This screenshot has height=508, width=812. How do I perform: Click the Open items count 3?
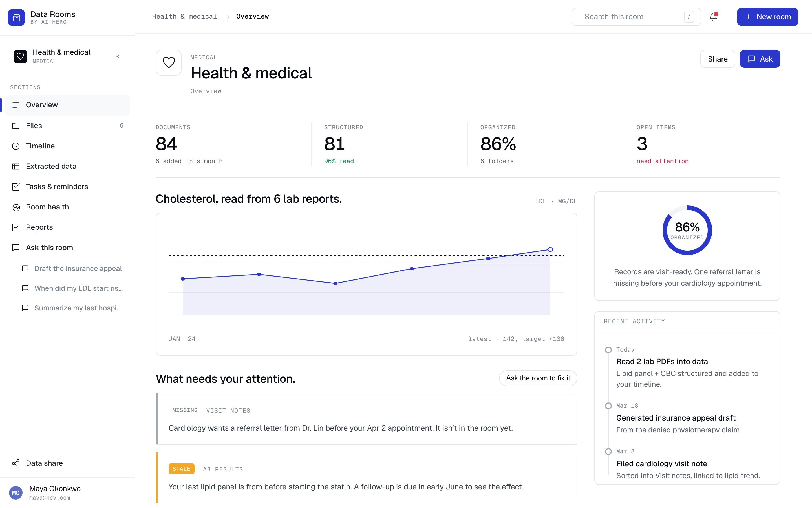[x=642, y=144]
